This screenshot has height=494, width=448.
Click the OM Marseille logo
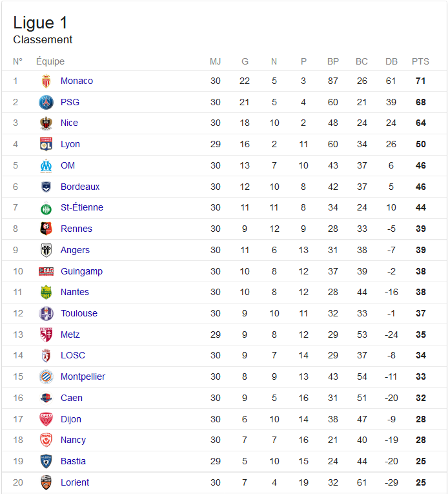pyautogui.click(x=46, y=165)
